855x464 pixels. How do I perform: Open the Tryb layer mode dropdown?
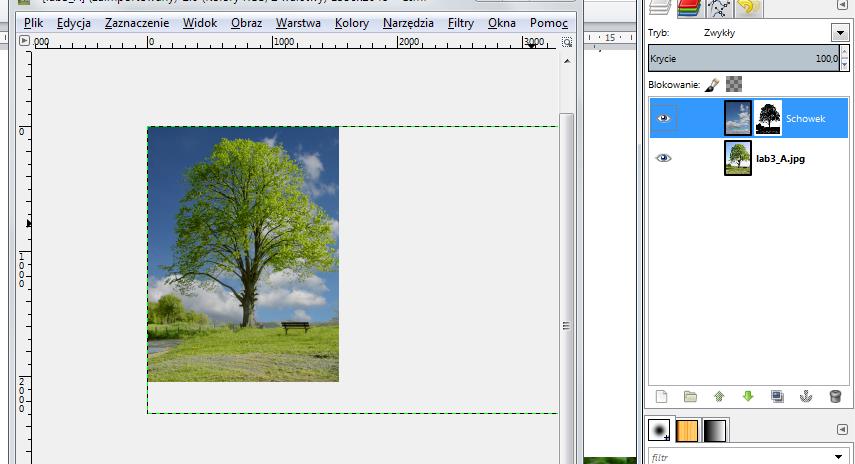[x=840, y=33]
